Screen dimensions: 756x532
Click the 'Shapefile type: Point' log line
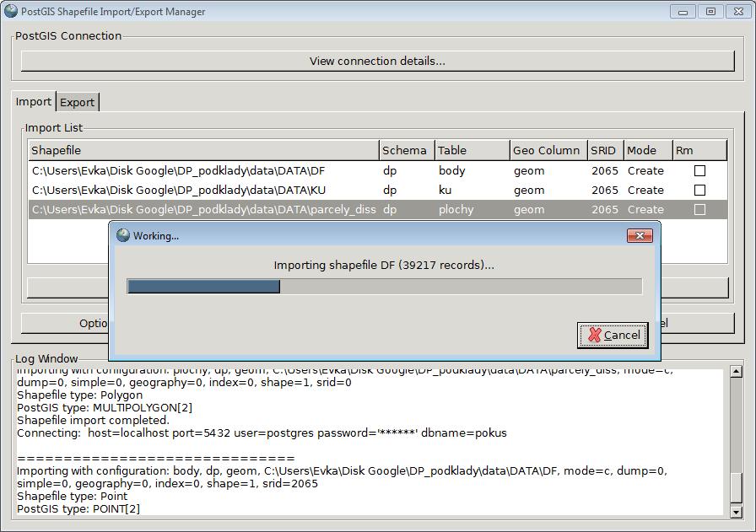click(x=72, y=497)
